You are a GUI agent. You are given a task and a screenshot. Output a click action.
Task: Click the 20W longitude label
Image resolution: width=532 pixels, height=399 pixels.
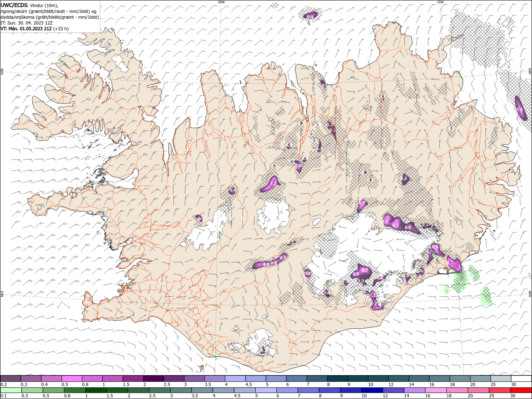221,2
